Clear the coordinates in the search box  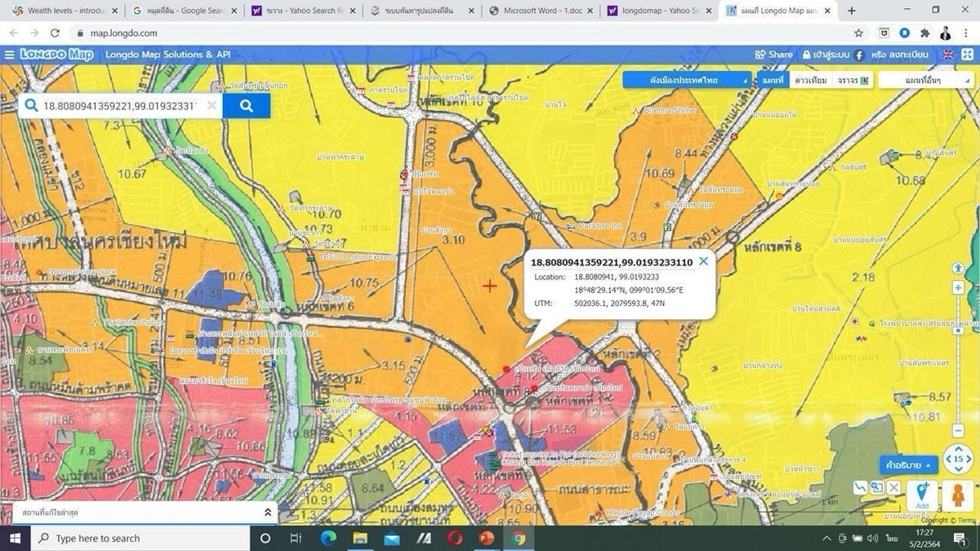212,106
